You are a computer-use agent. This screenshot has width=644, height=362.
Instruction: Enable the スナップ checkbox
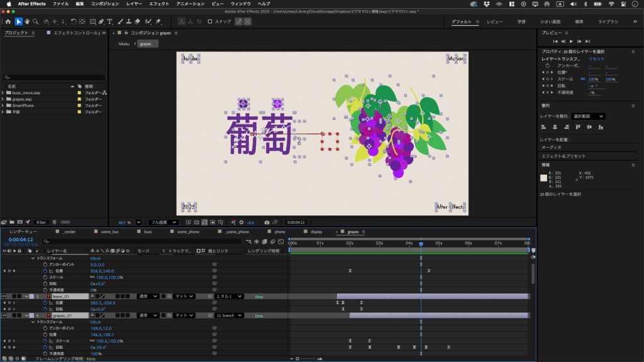210,21
